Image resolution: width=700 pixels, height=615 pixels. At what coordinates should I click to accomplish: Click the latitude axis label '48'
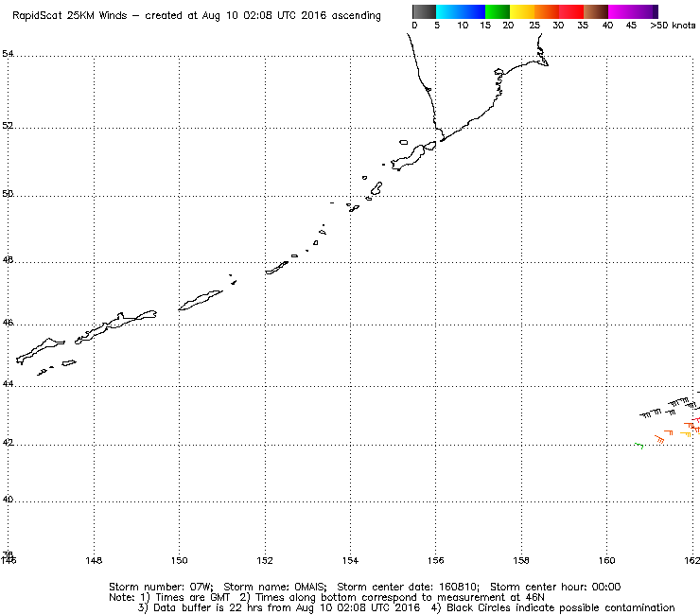tap(8, 259)
